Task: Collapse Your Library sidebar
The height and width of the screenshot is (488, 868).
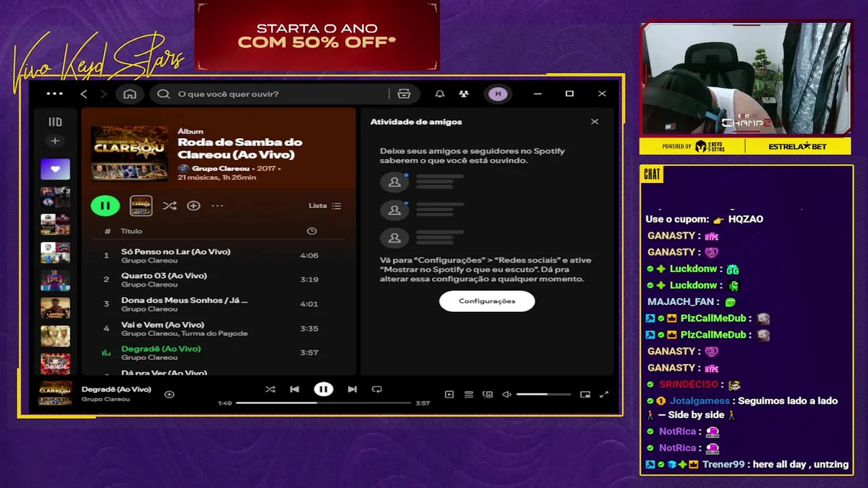Action: 55,122
